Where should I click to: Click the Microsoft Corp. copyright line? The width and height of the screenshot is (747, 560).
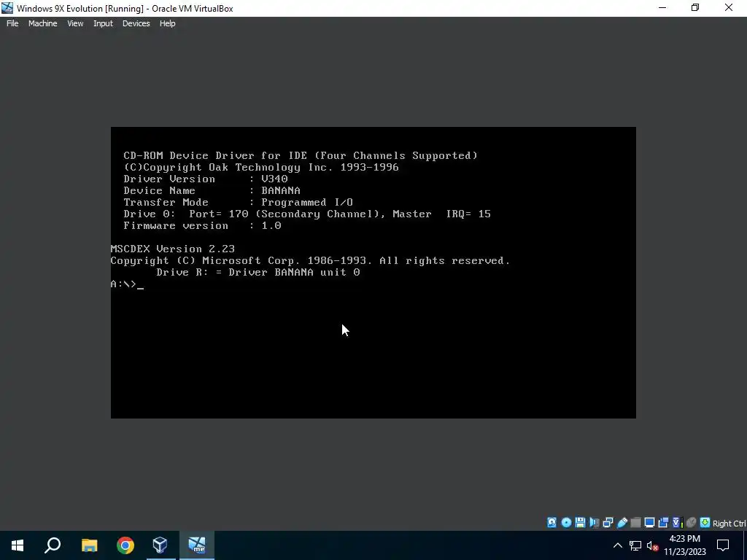click(310, 261)
